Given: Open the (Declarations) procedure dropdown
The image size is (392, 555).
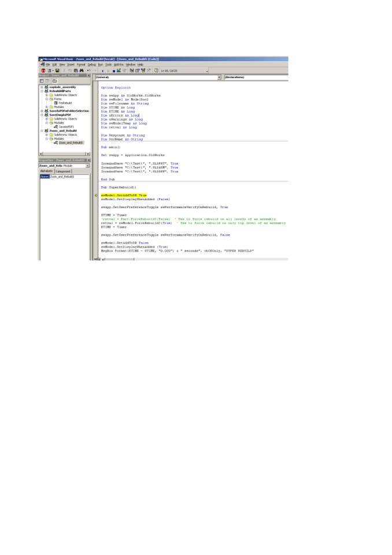Looking at the screenshot, I should coord(256,77).
